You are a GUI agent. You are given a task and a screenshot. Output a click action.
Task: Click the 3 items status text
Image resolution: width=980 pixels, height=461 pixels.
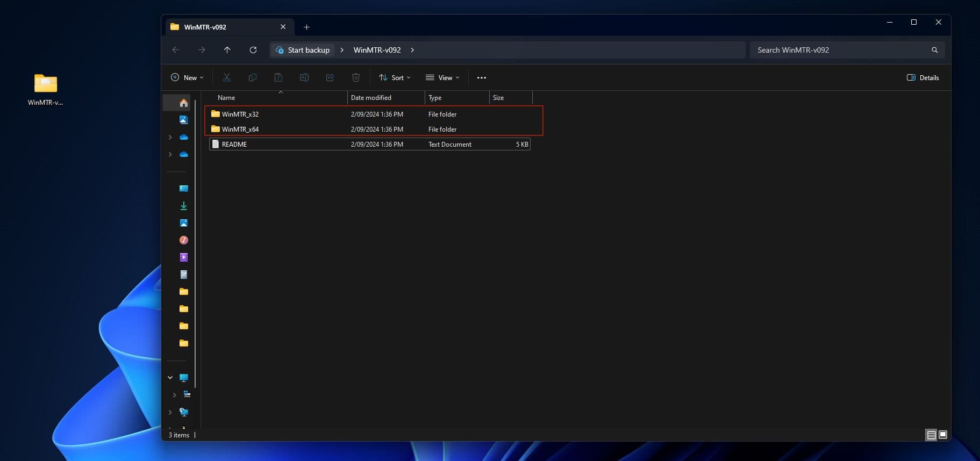point(179,435)
